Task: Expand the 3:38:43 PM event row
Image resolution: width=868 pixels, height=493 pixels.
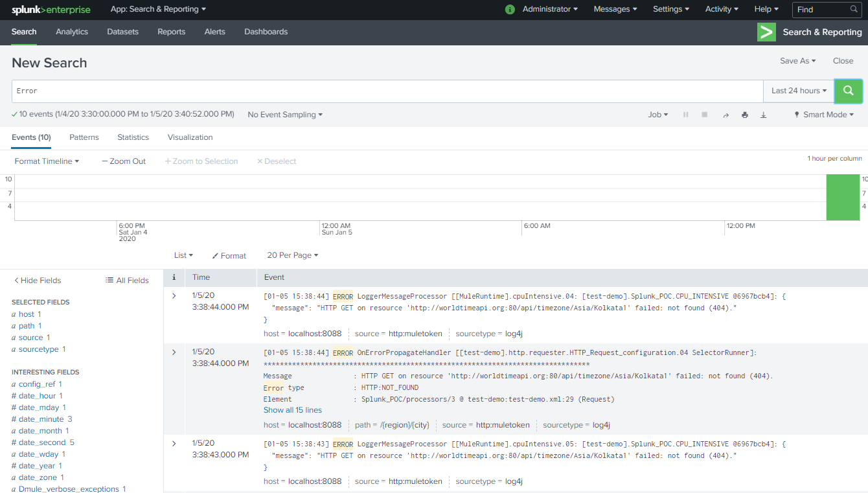Action: point(174,444)
